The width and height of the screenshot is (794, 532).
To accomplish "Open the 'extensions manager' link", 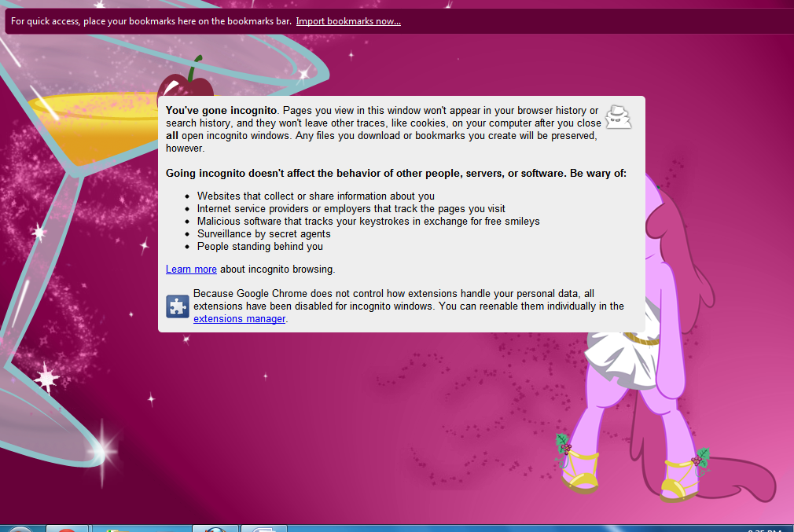I will (240, 319).
